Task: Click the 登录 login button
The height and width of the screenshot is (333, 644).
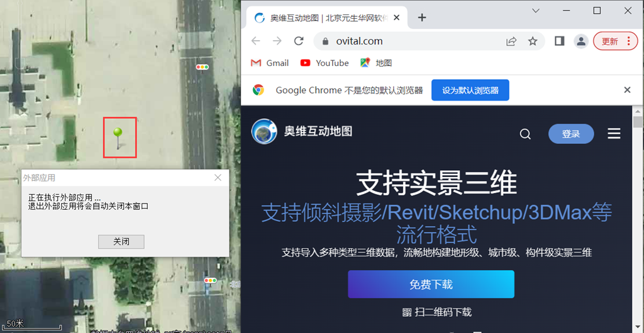Action: point(571,134)
